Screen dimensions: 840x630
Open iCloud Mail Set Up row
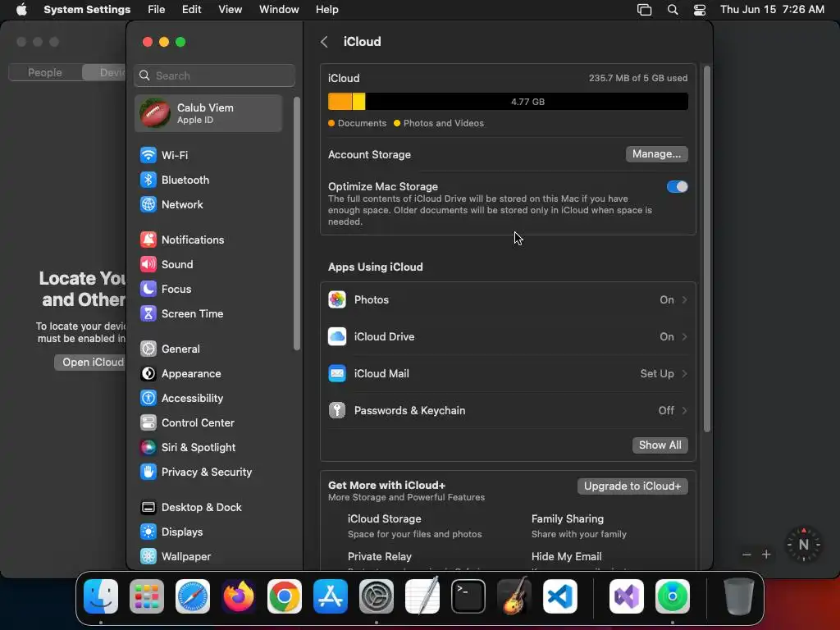[x=508, y=374]
